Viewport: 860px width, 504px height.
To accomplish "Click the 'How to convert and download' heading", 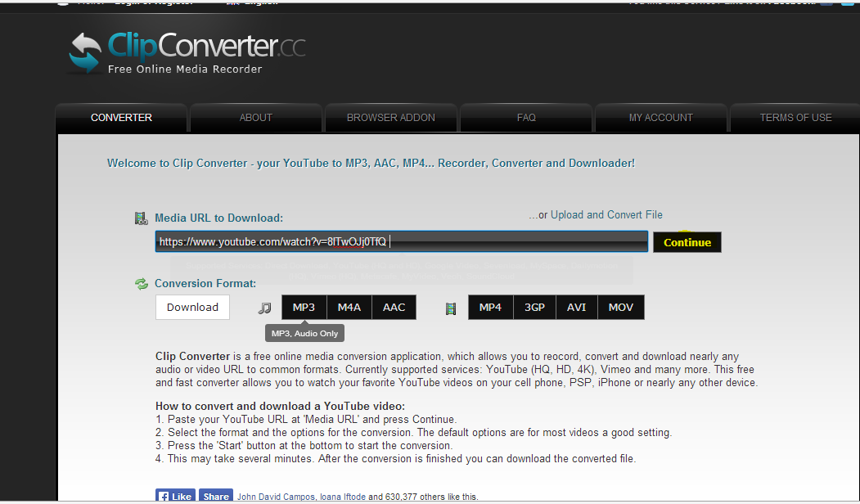I will tap(281, 407).
